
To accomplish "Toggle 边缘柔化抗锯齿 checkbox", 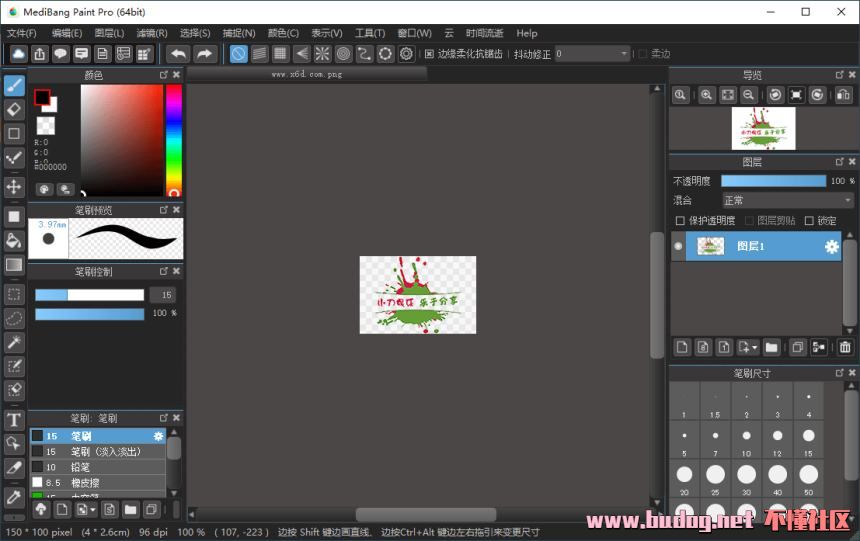I will (430, 54).
